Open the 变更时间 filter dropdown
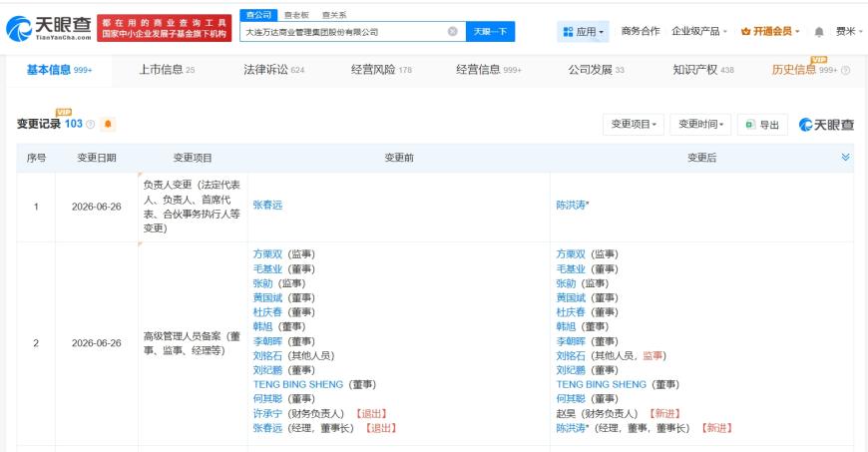The width and height of the screenshot is (868, 452). (x=700, y=125)
